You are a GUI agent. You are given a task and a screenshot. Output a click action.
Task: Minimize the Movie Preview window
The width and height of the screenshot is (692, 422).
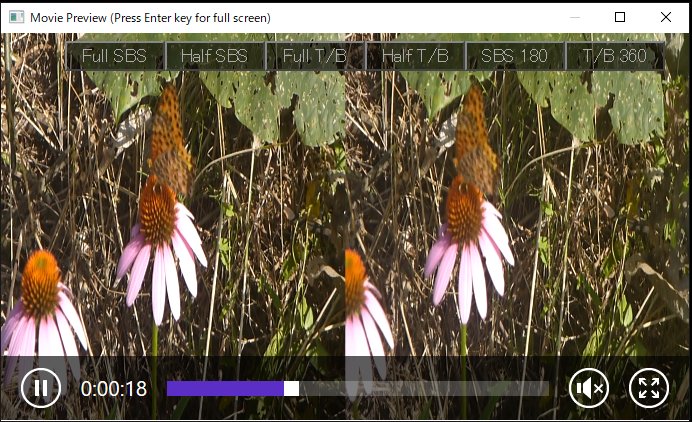[575, 17]
